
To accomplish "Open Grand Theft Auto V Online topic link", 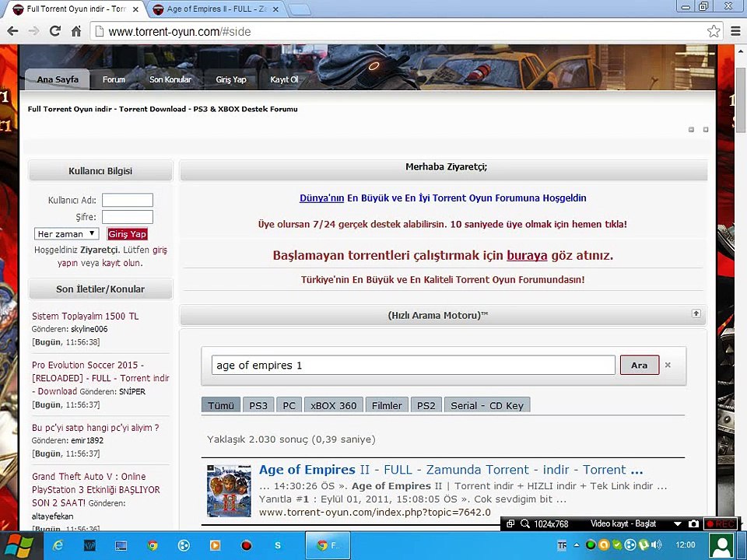I will point(96,489).
